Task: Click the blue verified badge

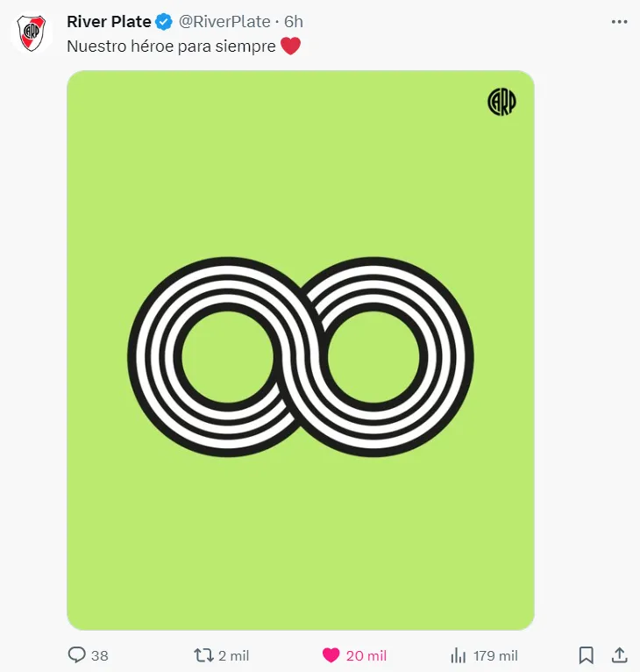Action: click(164, 22)
